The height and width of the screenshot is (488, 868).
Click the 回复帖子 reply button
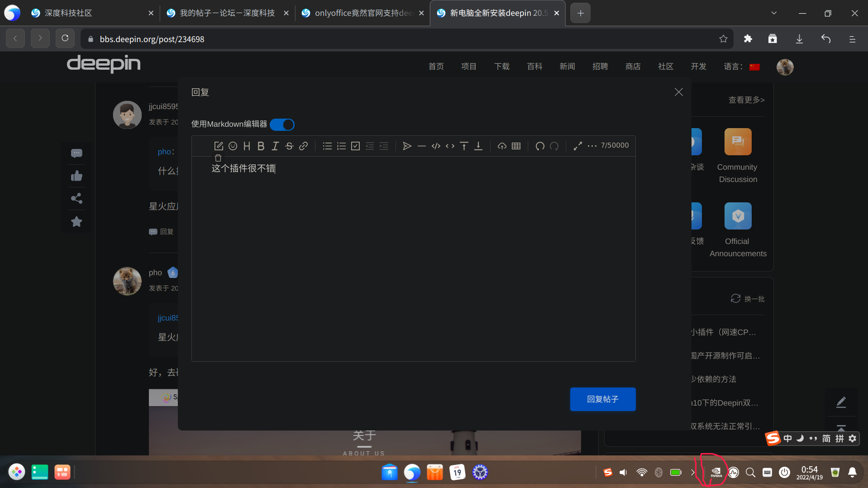click(602, 399)
